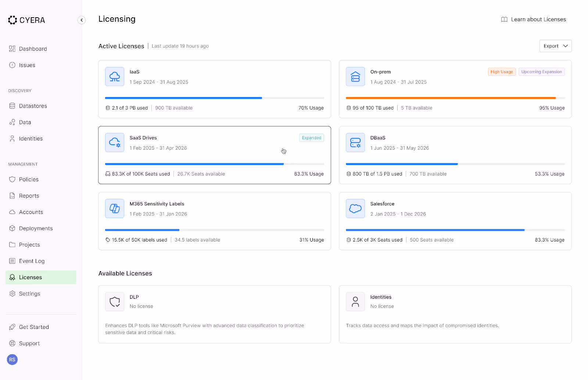Click the Salesforce usage progress bar
588x380 pixels.
click(x=455, y=230)
